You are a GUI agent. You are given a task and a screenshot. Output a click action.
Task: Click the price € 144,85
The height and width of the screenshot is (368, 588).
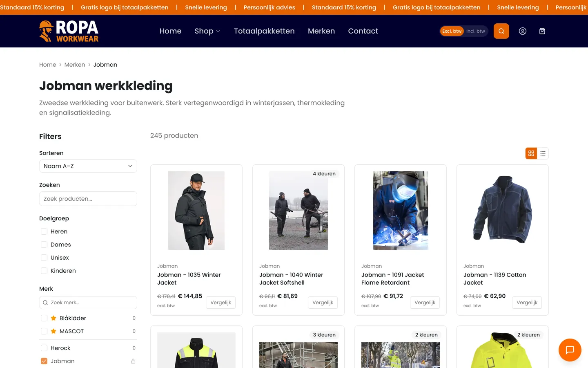190,296
